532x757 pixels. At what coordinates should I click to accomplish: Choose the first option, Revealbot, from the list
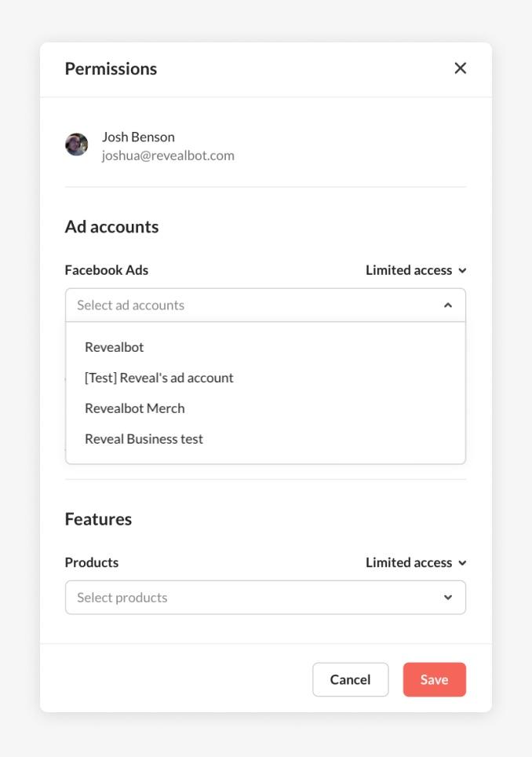point(115,347)
